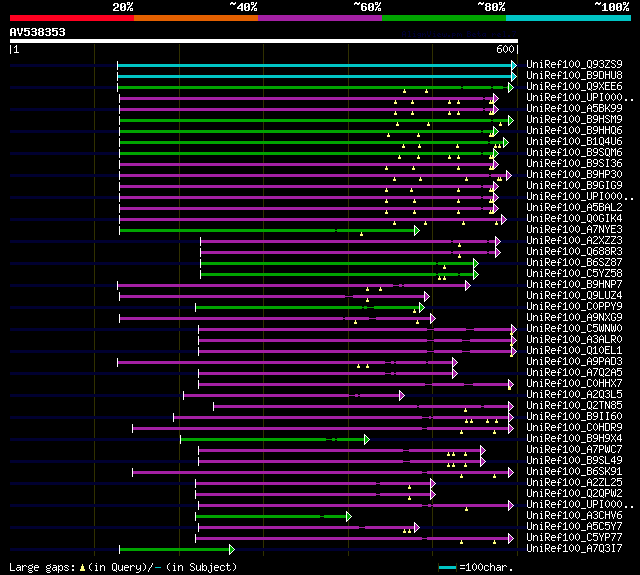The image size is (640, 575).
Task: Click the cyan ~100% identity legend segment
Action: [x=569, y=18]
